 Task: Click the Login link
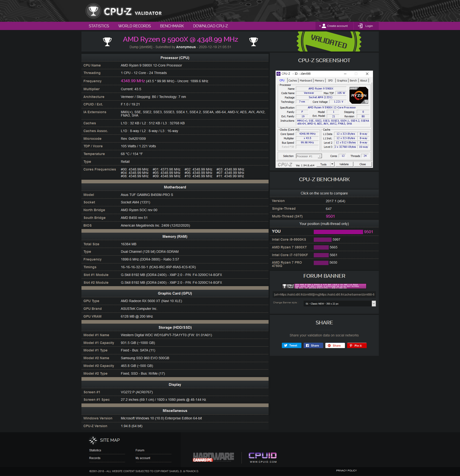click(x=369, y=26)
